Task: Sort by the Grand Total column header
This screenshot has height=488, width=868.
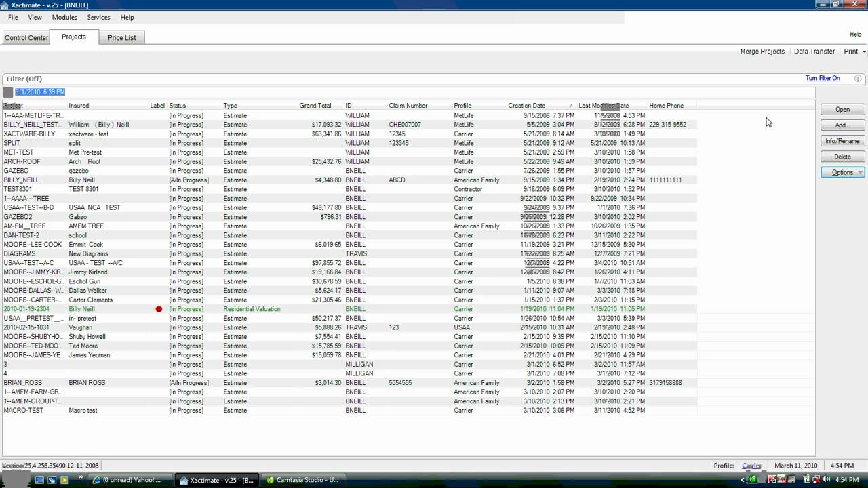Action: 315,106
